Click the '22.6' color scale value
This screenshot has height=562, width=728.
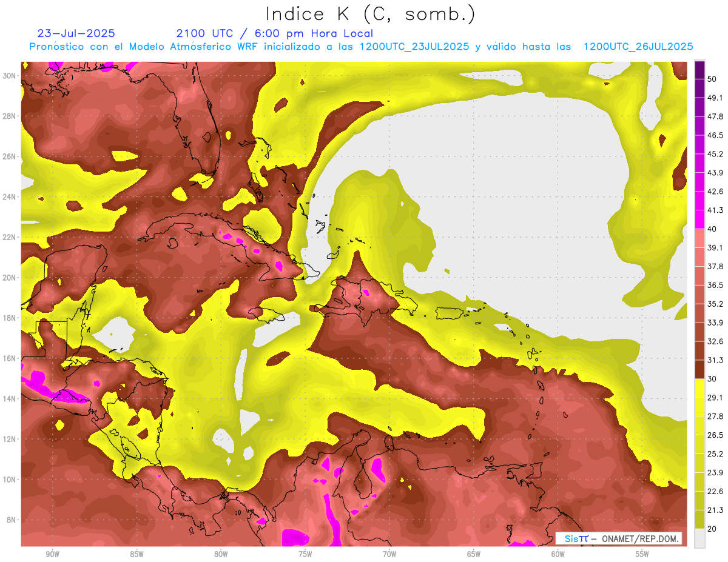[715, 492]
